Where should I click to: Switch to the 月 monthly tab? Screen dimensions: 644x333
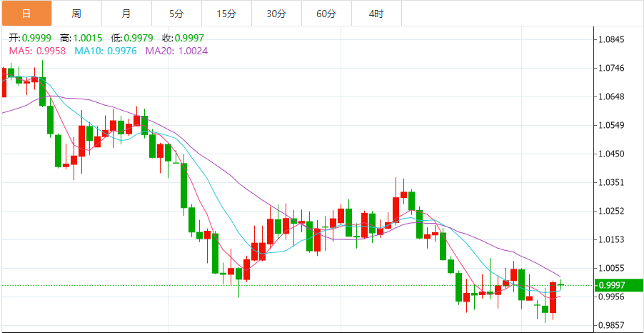click(x=127, y=14)
